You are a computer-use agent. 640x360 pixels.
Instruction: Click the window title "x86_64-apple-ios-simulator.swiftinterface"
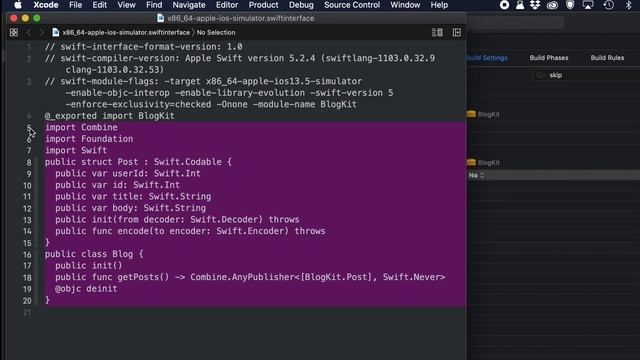[x=241, y=18]
